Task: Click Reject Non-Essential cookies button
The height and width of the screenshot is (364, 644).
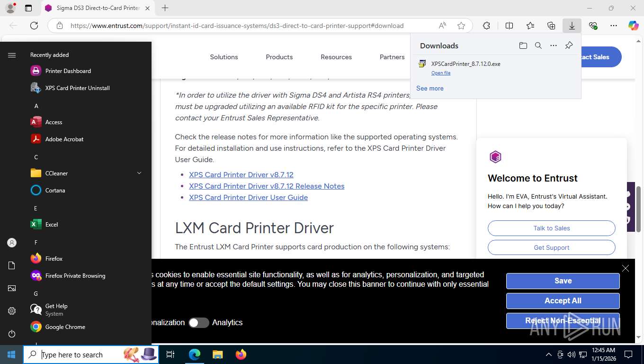Action: [x=563, y=321]
